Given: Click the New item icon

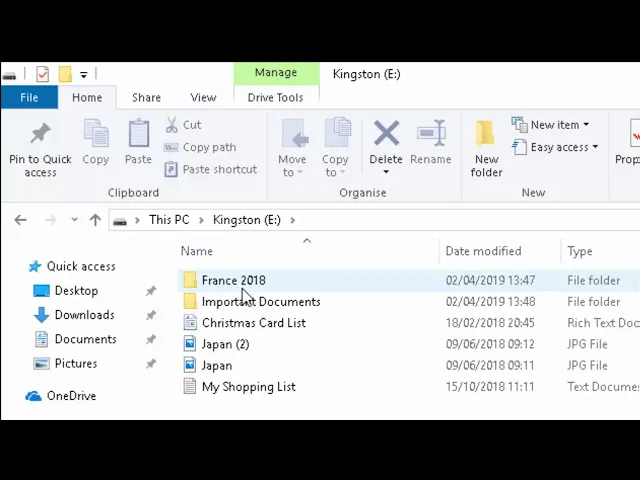Looking at the screenshot, I should pyautogui.click(x=520, y=125).
